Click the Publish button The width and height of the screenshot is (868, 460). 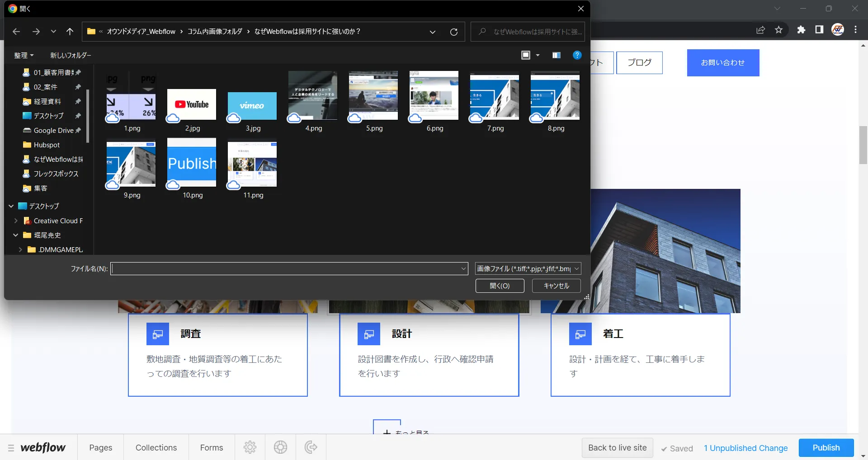826,448
